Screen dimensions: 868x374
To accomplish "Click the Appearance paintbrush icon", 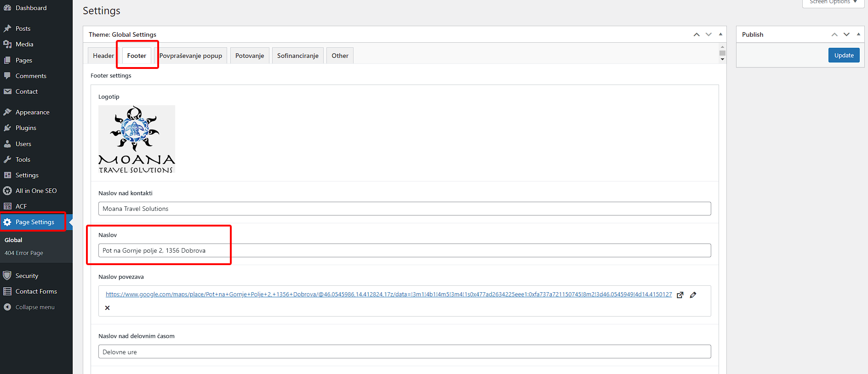I will click(x=7, y=112).
